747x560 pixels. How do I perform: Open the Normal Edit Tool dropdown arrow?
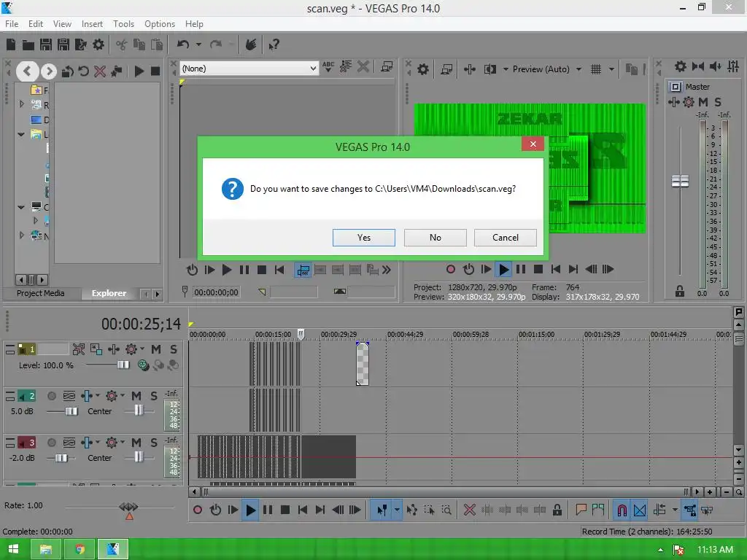click(x=396, y=510)
